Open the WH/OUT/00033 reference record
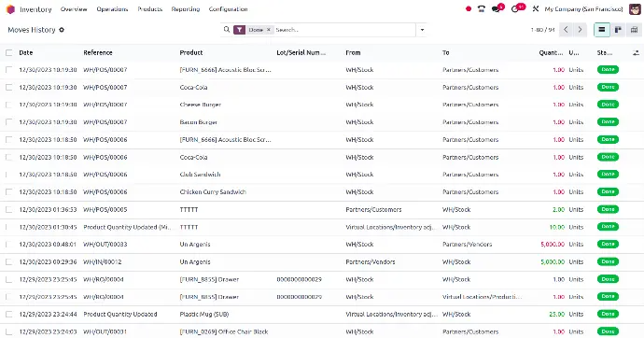644x338 pixels. [x=105, y=245]
